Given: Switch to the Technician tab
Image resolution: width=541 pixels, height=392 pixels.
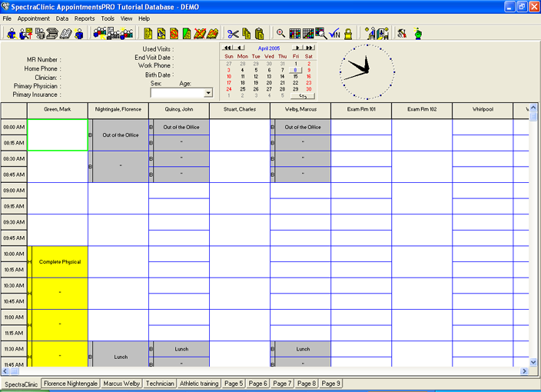Looking at the screenshot, I should (x=160, y=384).
